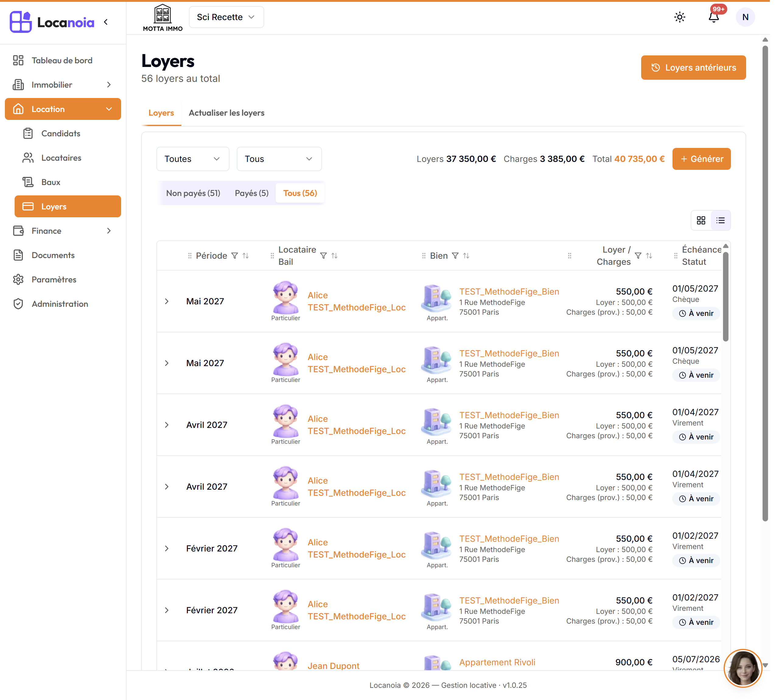Viewport: 779px width, 700px height.
Task: Open the notifications bell
Action: pos(714,17)
